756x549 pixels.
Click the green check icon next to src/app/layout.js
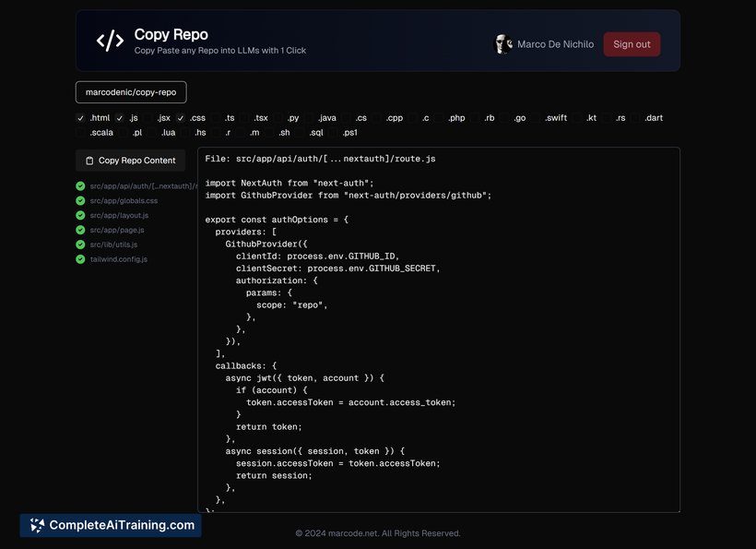pyautogui.click(x=80, y=215)
